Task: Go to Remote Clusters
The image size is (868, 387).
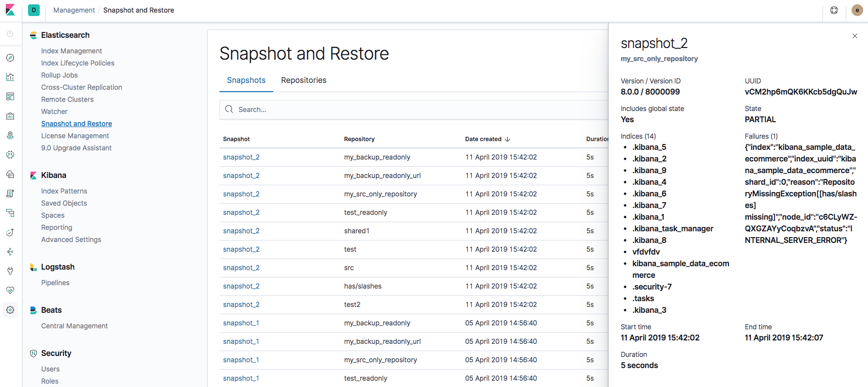Action: coord(67,99)
